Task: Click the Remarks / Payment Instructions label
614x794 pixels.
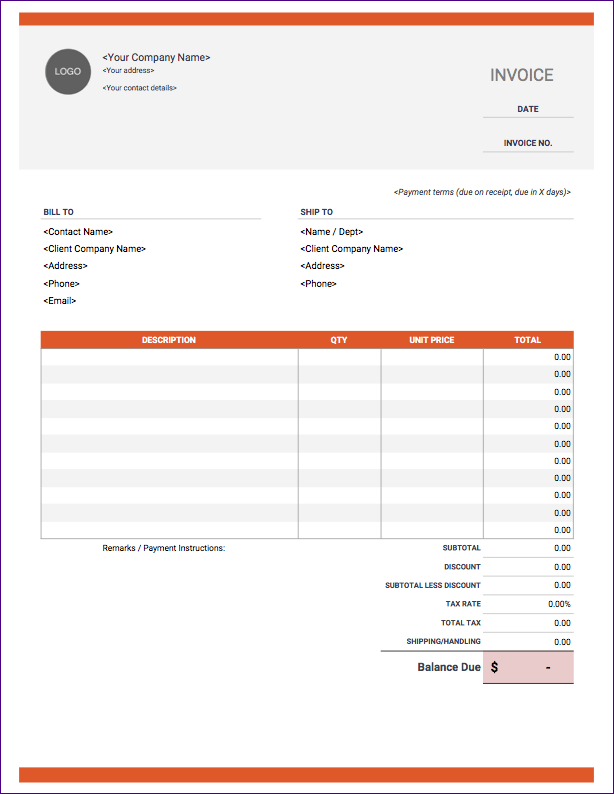Action: point(163,548)
